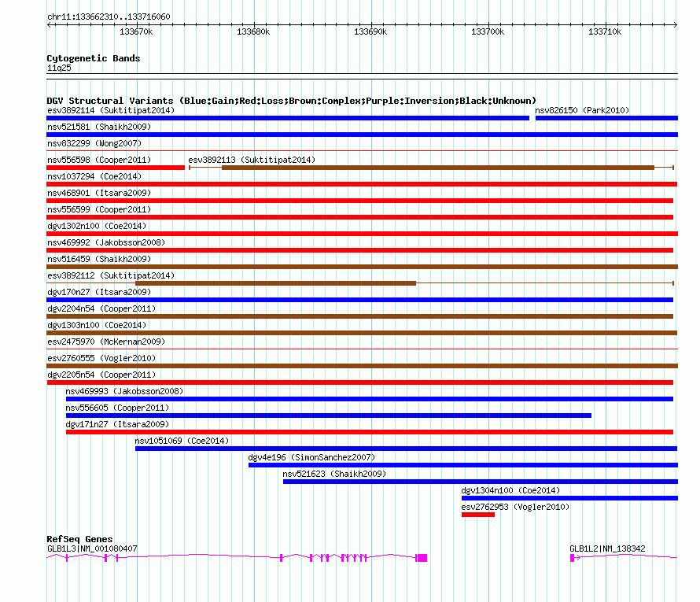Select the GLB1L3|NM_001080407 gene label
The image size is (700, 602).
point(92,548)
